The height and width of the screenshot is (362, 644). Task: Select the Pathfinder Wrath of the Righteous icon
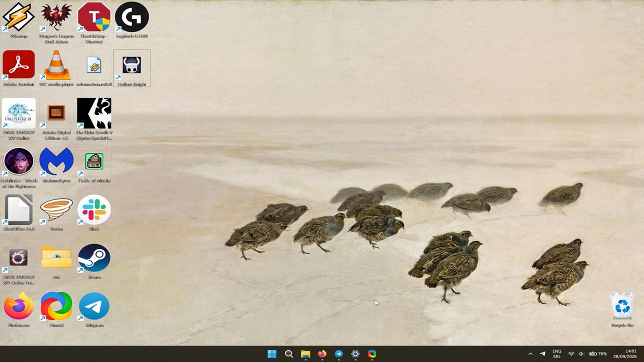point(19,167)
